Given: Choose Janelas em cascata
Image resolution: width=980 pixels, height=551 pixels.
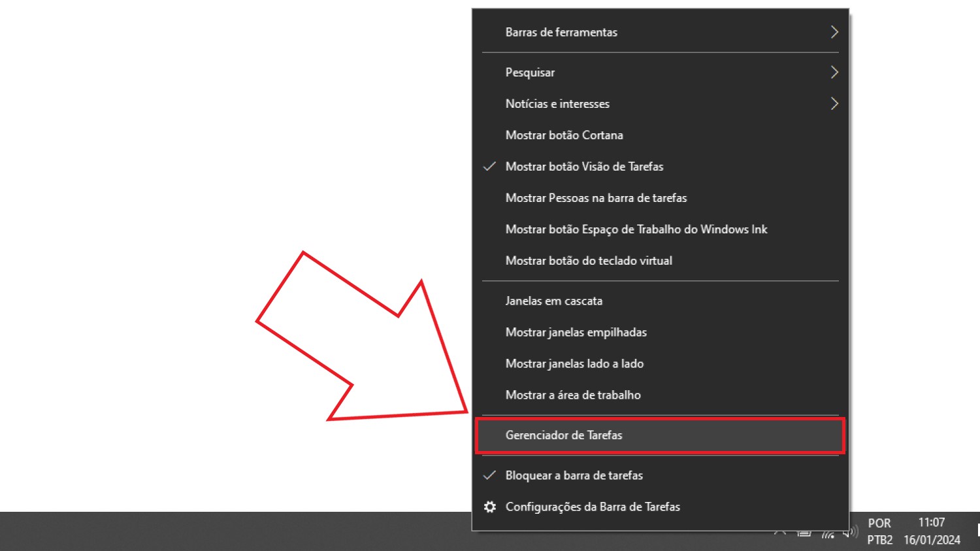Looking at the screenshot, I should click(660, 301).
